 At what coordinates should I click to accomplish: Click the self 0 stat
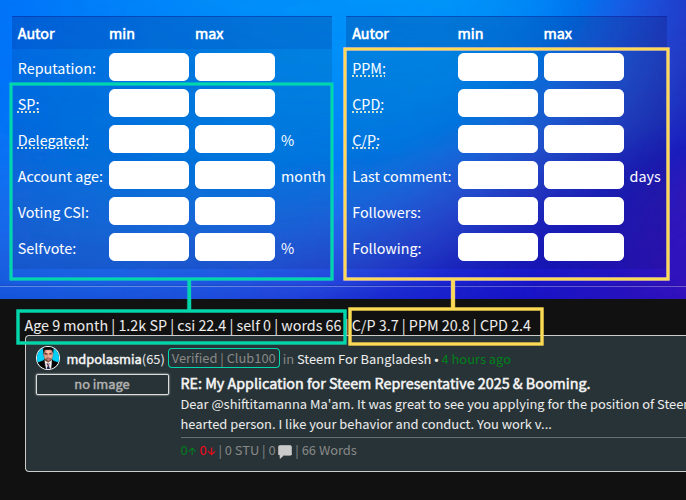(253, 326)
